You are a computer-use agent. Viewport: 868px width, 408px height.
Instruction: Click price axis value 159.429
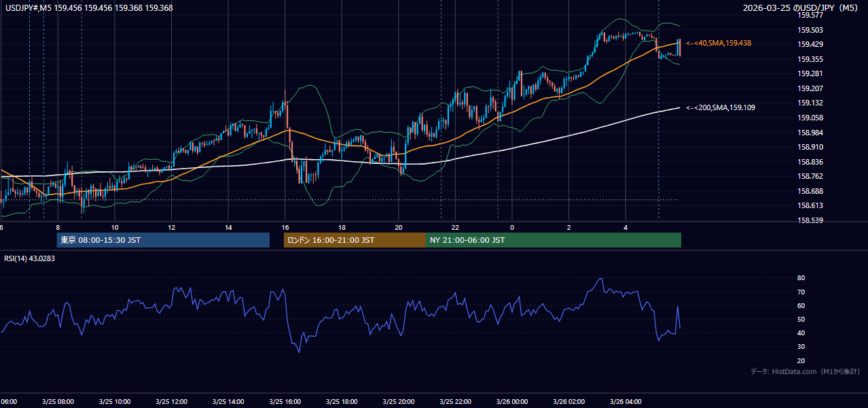pos(810,44)
